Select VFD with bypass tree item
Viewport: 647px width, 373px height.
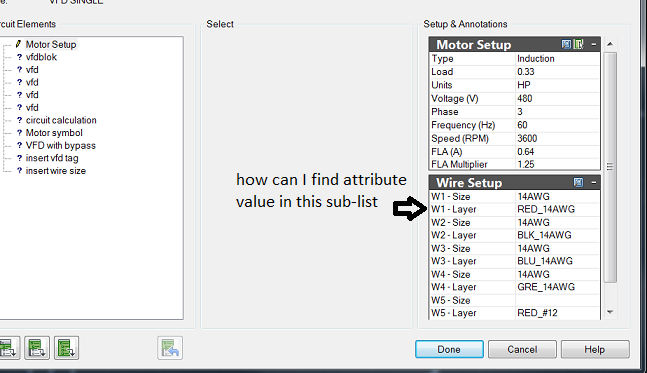point(61,146)
